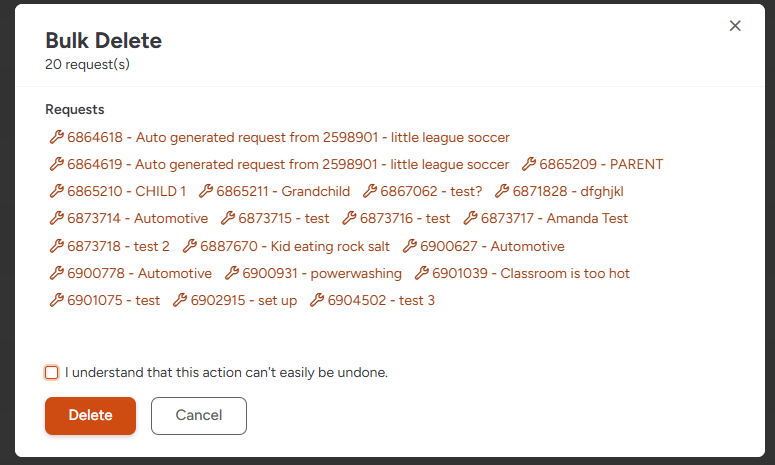Click wrench icon next to 6900931 powerwashing
Screen dimensions: 775x465
coord(232,273)
